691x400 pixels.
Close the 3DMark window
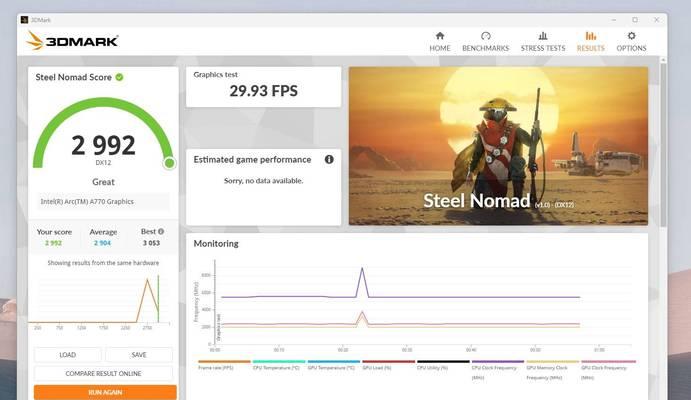point(657,20)
